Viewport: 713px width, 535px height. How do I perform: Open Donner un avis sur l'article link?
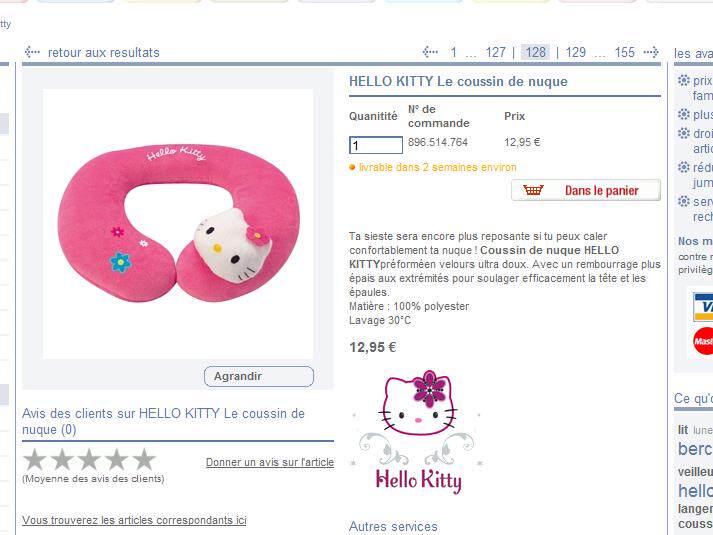(x=270, y=462)
